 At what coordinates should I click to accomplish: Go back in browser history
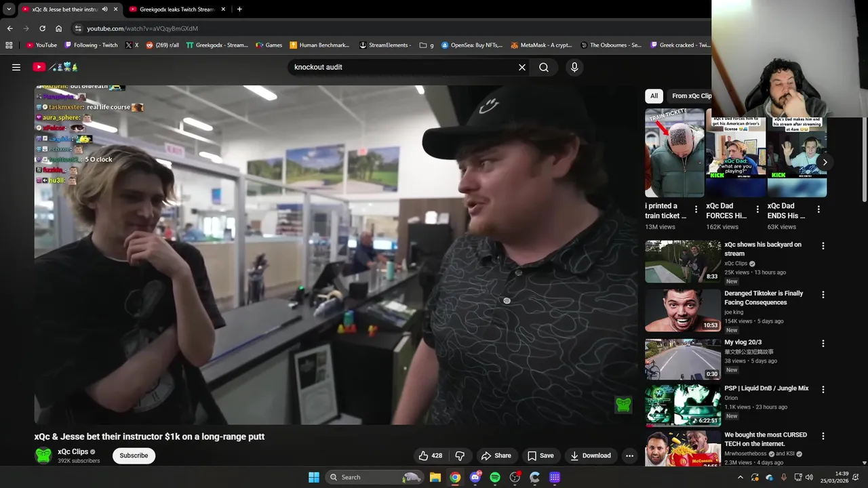pyautogui.click(x=9, y=28)
